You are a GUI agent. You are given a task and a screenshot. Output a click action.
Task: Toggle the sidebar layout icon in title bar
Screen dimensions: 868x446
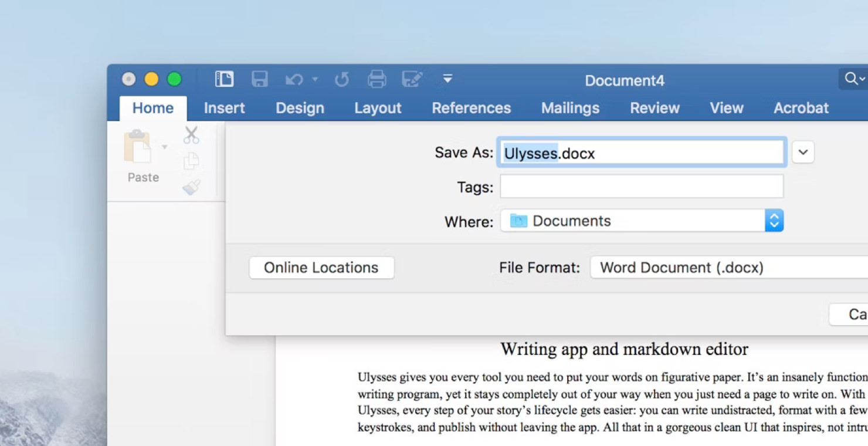pos(224,79)
